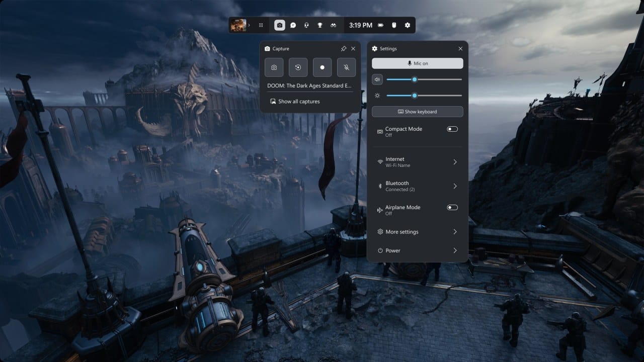This screenshot has width=644, height=362.
Task: Open the achievements widget
Action: (x=320, y=25)
